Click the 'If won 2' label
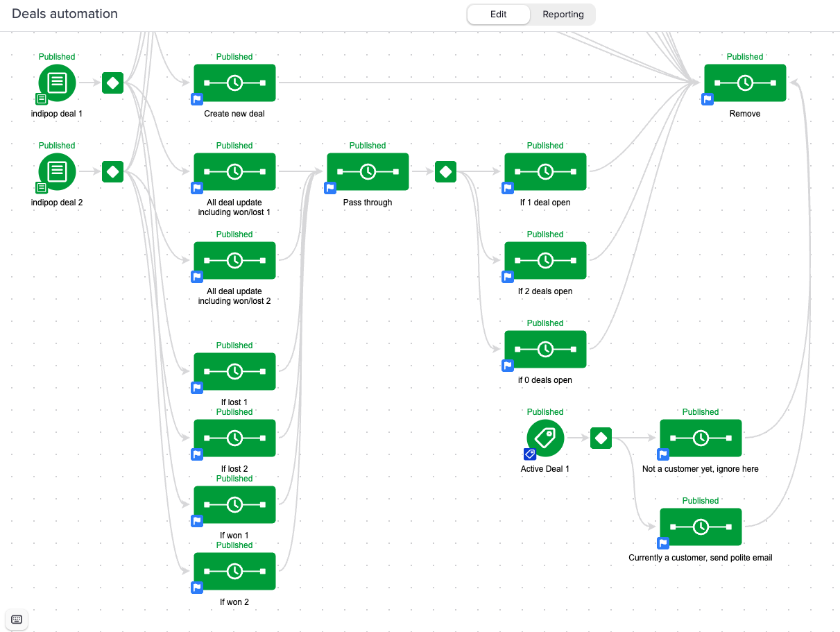Screen dimensions: 840x632 [x=234, y=602]
